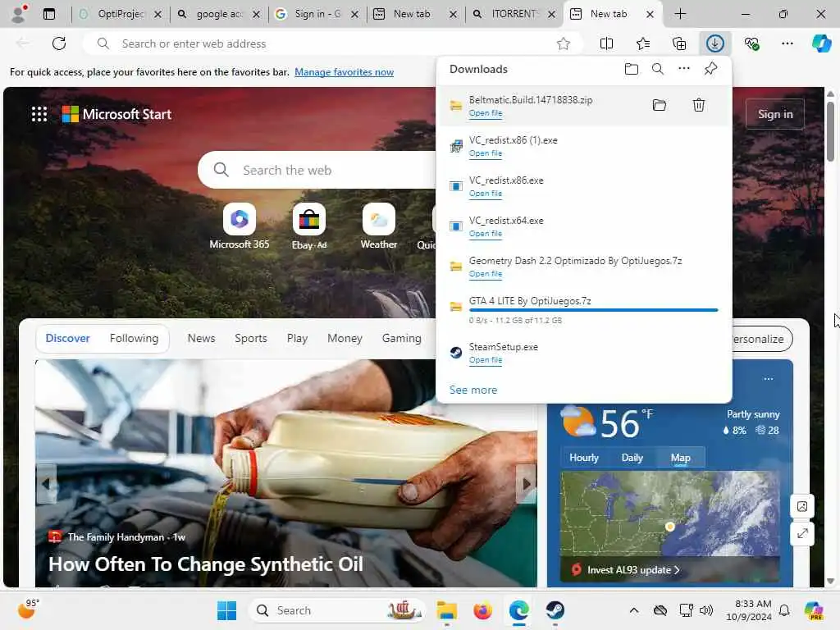The width and height of the screenshot is (840, 630).
Task: Go to previous news carousel story
Action: (46, 484)
